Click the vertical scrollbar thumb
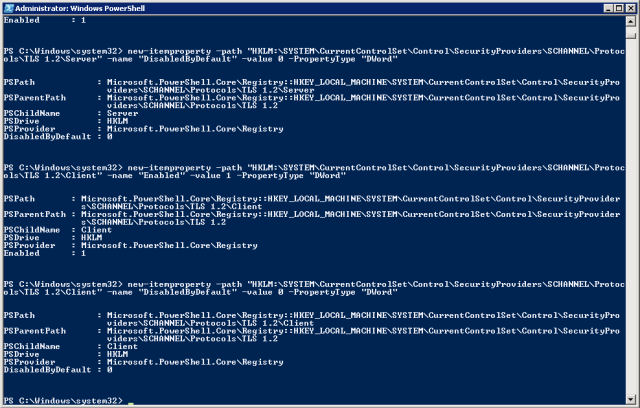This screenshot has height=408, width=640. pos(631,35)
